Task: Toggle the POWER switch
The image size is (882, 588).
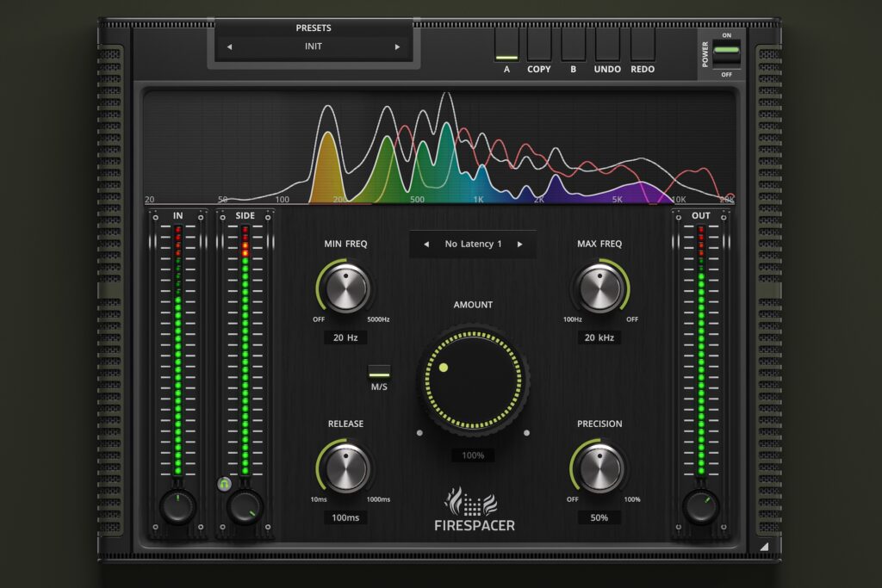Action: [x=727, y=56]
